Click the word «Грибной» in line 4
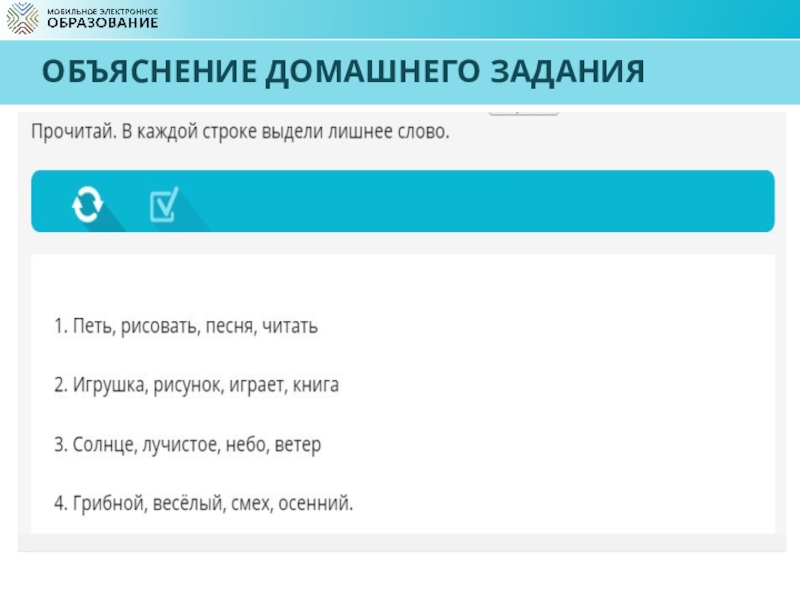The height and width of the screenshot is (600, 800). tap(107, 502)
